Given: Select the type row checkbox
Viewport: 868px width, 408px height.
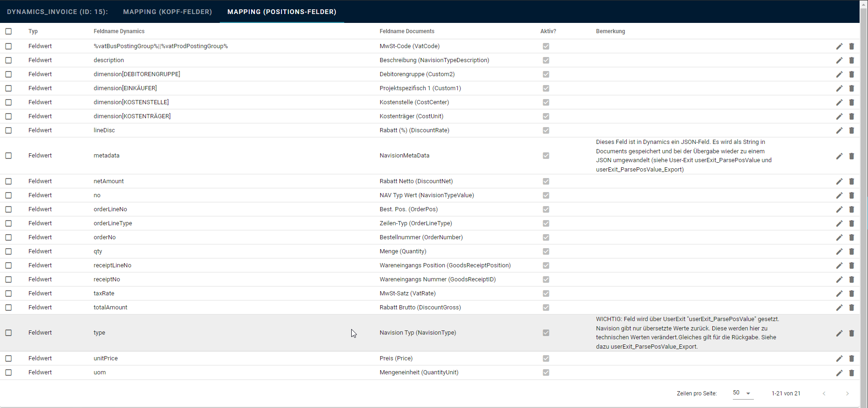Looking at the screenshot, I should 8,333.
